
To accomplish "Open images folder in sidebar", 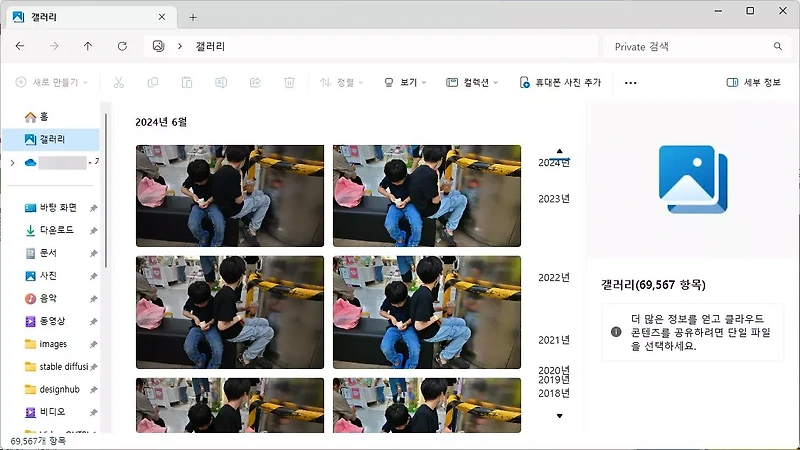I will coord(46,344).
